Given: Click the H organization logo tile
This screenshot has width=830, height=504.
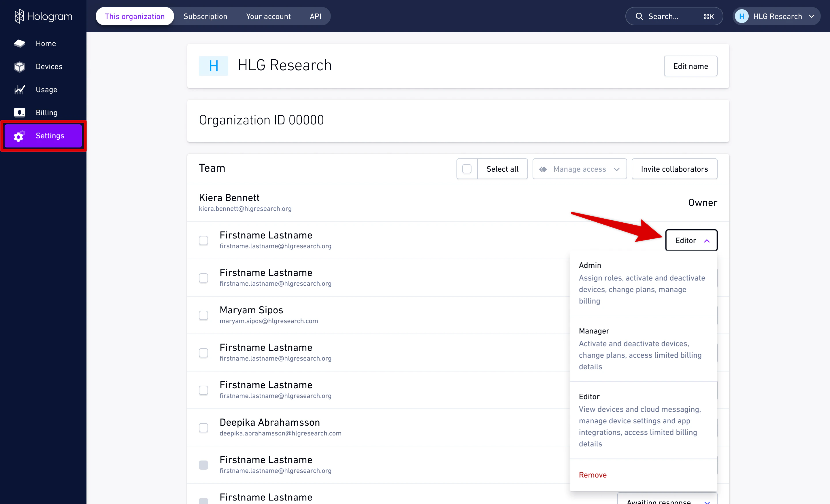Looking at the screenshot, I should pos(213,66).
